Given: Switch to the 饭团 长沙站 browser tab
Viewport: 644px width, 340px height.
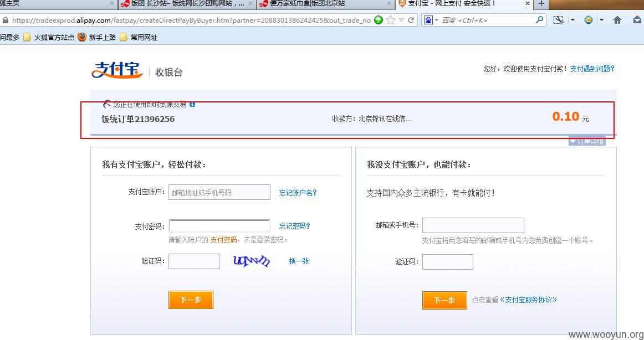Looking at the screenshot, I should click(x=187, y=4).
